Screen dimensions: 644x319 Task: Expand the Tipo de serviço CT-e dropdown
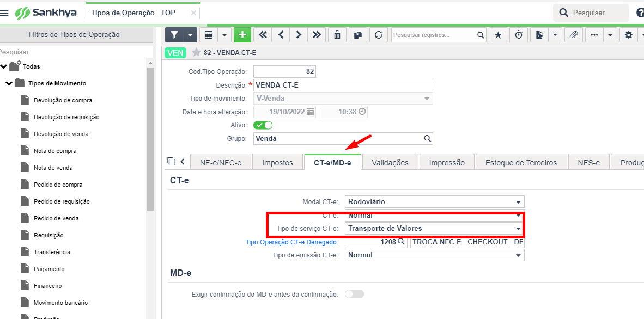518,229
